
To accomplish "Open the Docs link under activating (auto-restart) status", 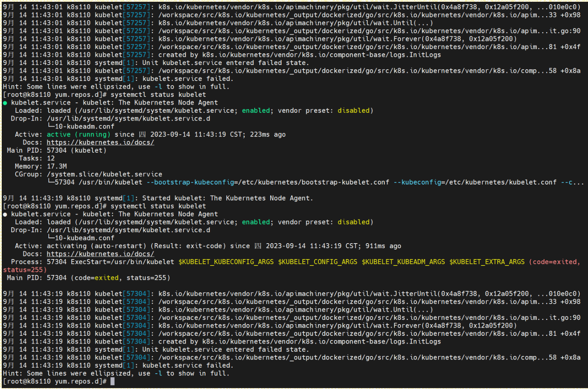I will (x=100, y=254).
